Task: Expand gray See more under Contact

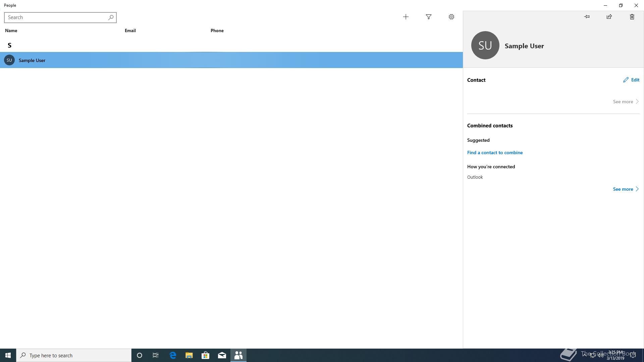Action: [626, 102]
